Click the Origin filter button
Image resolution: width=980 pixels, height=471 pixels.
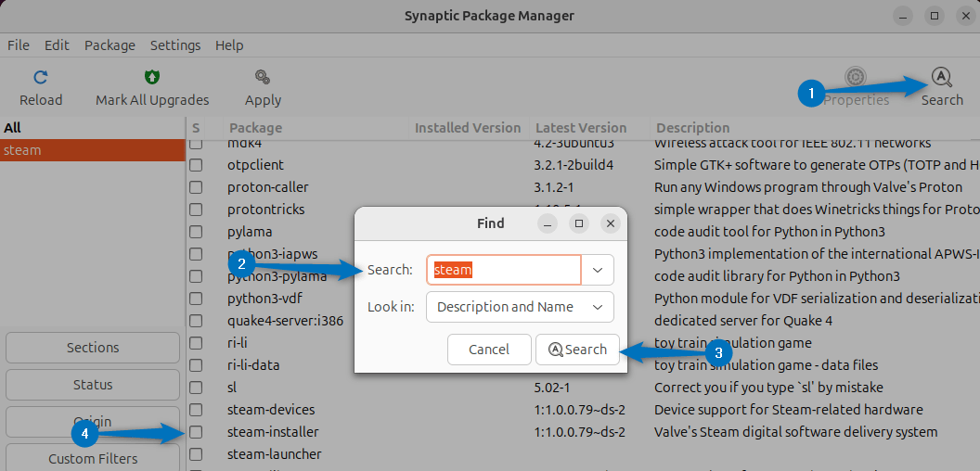93,422
